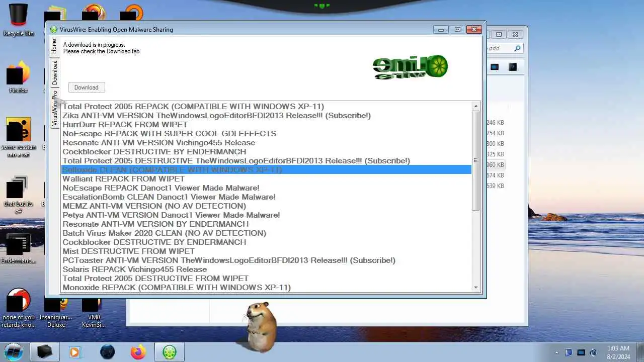The image size is (644, 362).
Task: Open the Recycle Bin desktop icon
Action: pos(19,20)
